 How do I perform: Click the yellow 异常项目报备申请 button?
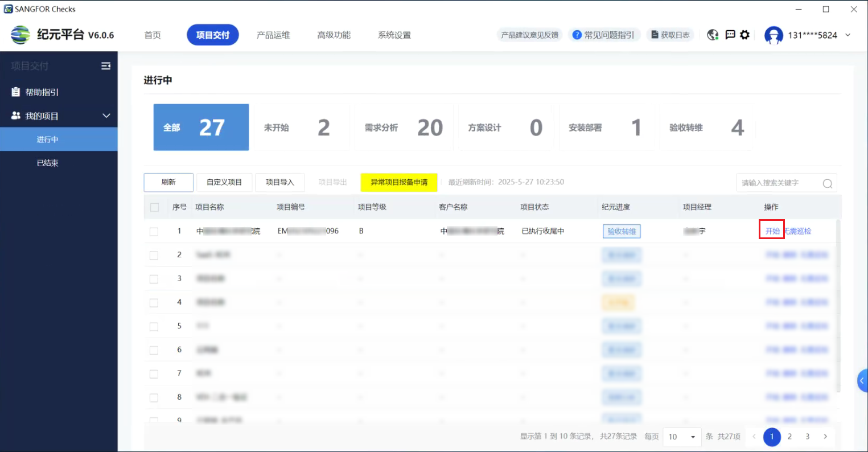399,182
